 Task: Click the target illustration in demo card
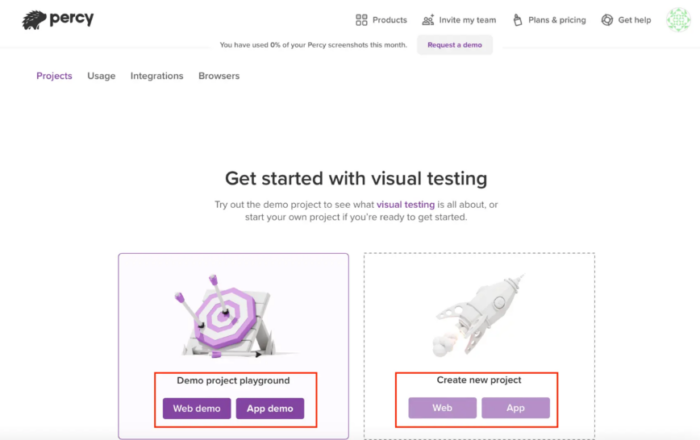pyautogui.click(x=225, y=317)
